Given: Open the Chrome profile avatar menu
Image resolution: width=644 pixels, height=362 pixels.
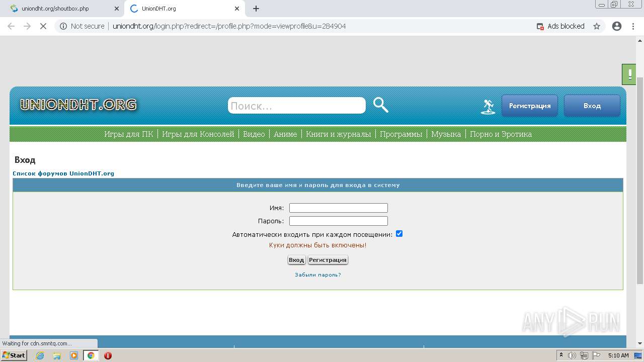Looking at the screenshot, I should point(617,26).
